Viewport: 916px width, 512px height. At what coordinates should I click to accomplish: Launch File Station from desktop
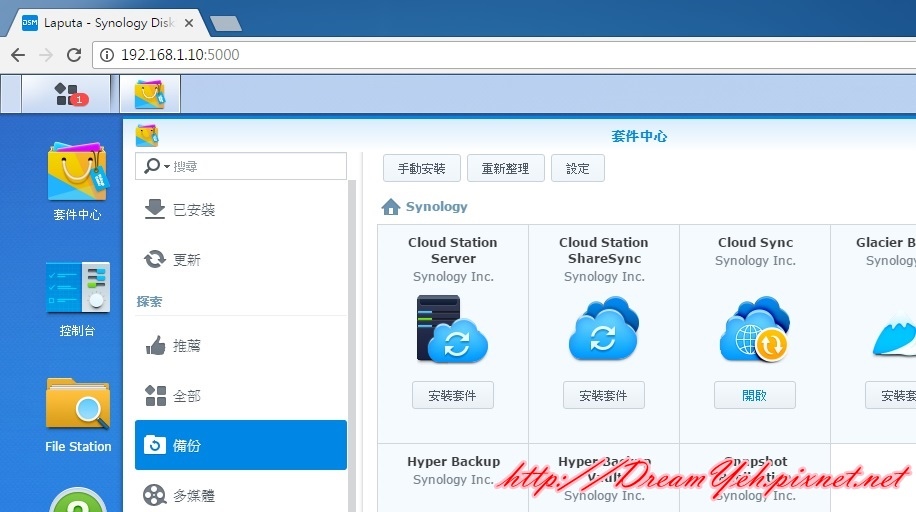point(78,416)
